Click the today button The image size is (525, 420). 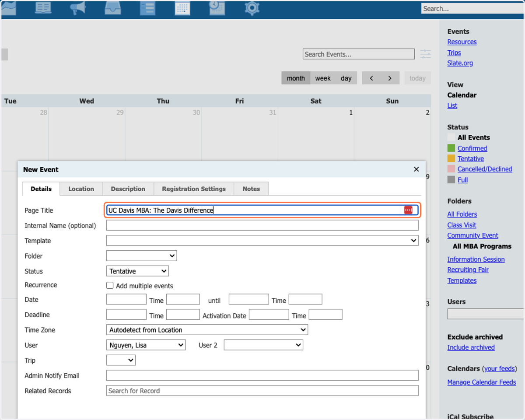(x=417, y=78)
